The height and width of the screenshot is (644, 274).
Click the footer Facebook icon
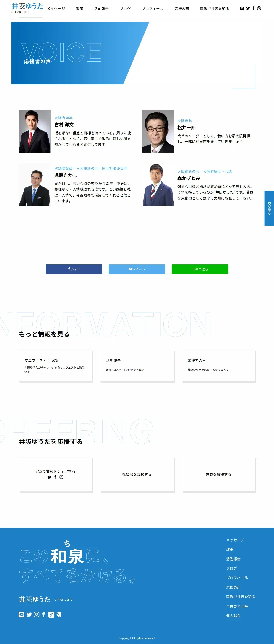pos(44,615)
